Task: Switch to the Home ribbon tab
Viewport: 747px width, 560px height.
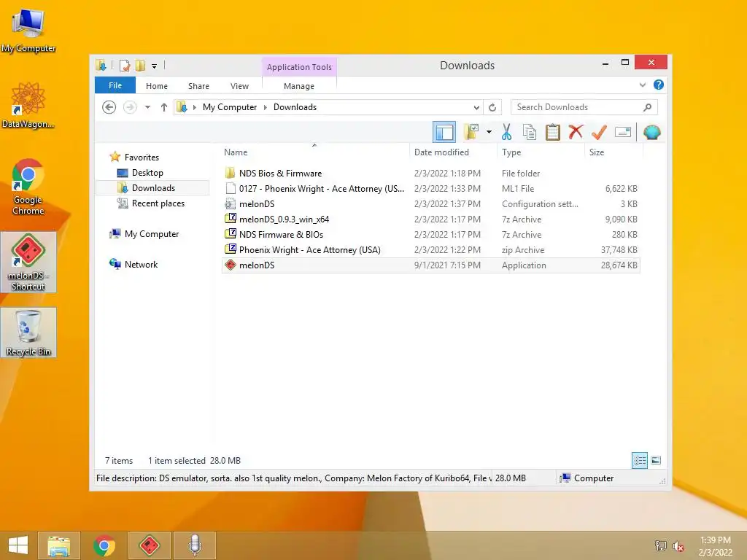Action: tap(157, 86)
